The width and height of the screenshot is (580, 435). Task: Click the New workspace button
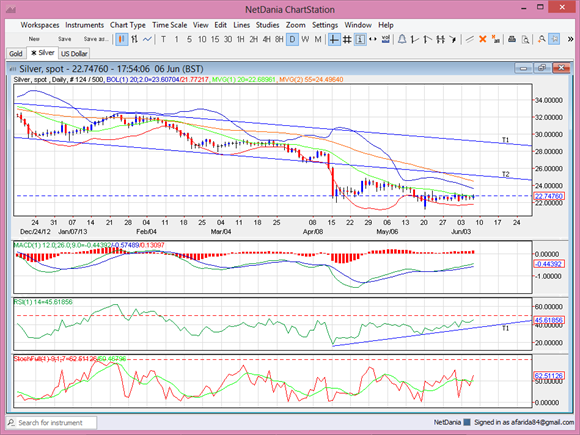coord(34,39)
